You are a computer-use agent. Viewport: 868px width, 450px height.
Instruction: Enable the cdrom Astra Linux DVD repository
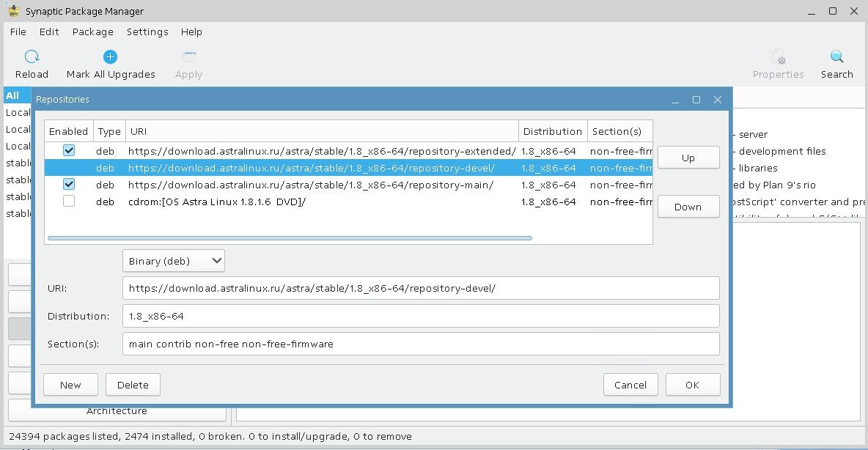click(x=69, y=201)
